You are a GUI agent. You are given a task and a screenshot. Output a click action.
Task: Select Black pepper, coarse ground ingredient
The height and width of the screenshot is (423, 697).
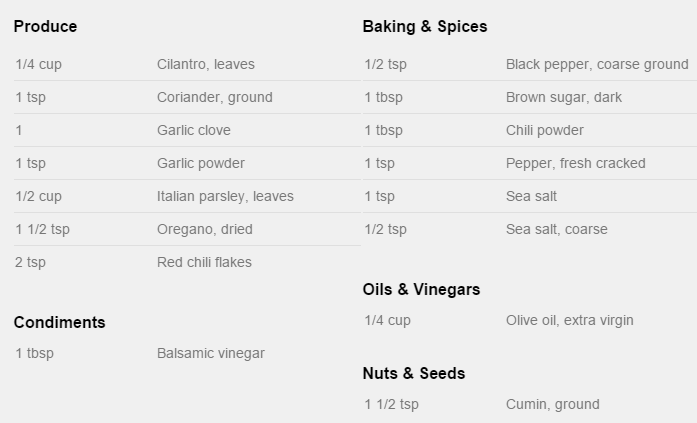596,64
